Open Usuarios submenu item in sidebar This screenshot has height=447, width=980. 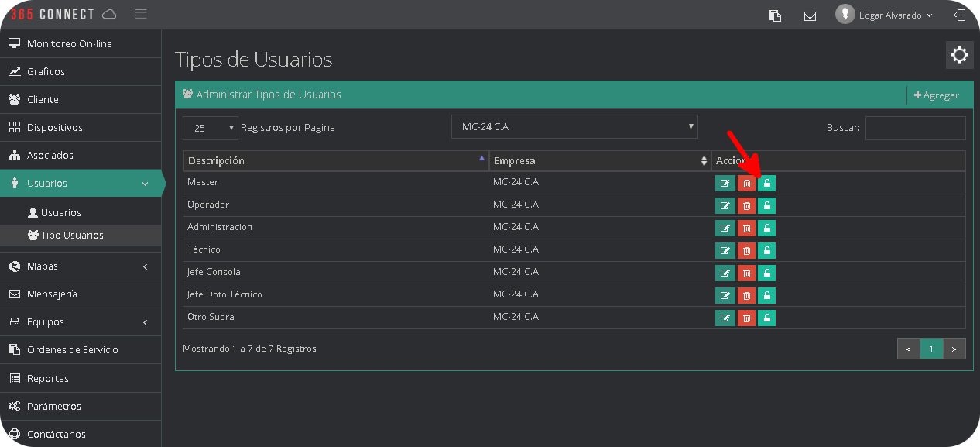(60, 213)
